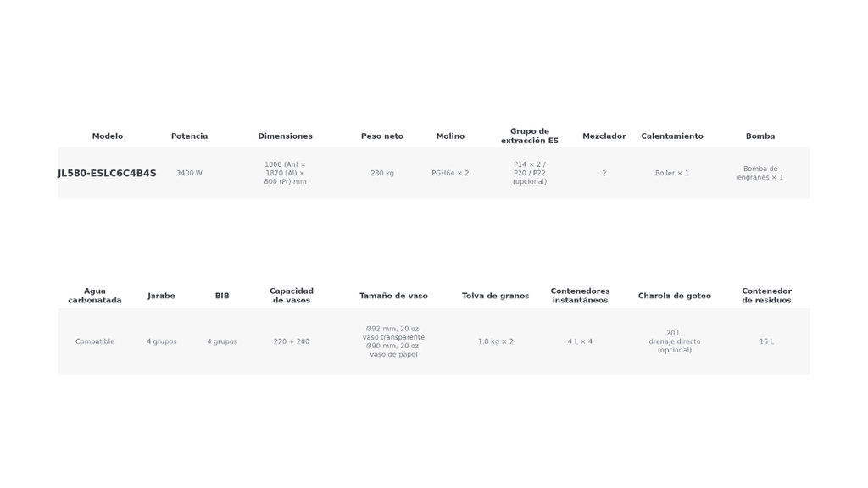The height and width of the screenshot is (488, 868).
Task: Click the Modelo column header
Action: pyautogui.click(x=108, y=136)
